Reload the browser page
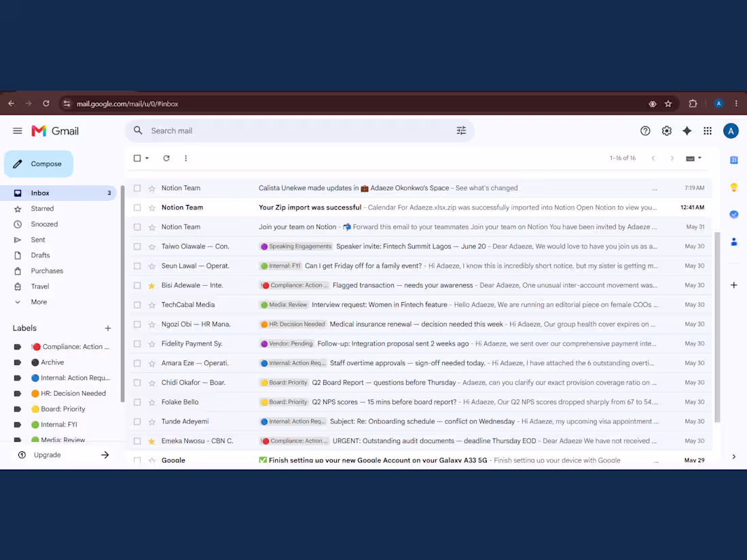Image resolution: width=747 pixels, height=560 pixels. [x=46, y=103]
